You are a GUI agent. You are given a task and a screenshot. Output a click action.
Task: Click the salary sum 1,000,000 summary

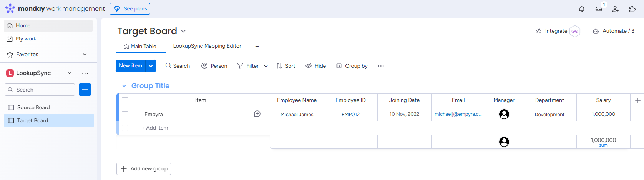click(x=604, y=142)
